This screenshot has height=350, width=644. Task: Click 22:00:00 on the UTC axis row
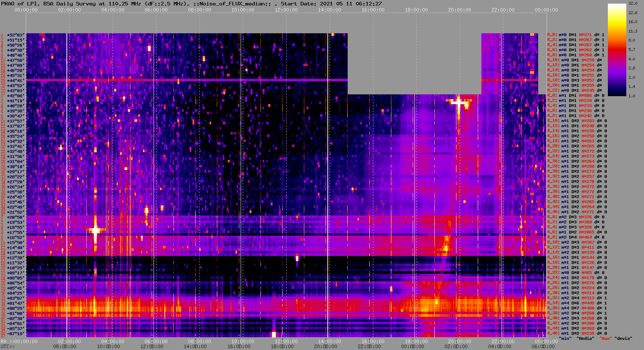[369, 346]
